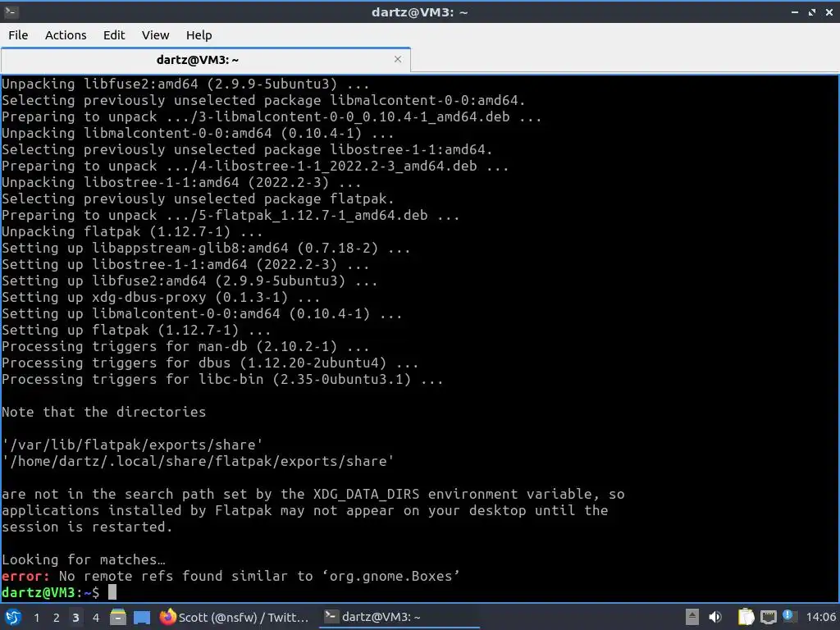Click the 'Unpacking libfuse2:amd64' line
The width and height of the screenshot is (840, 630).
[185, 84]
